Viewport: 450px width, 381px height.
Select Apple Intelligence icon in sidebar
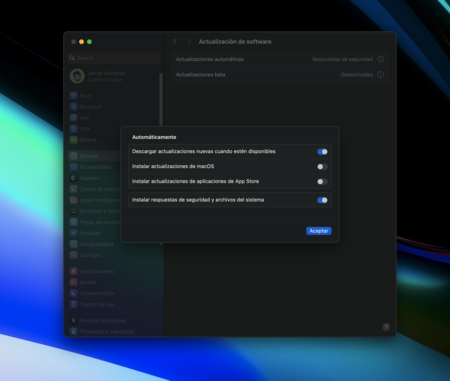74,200
